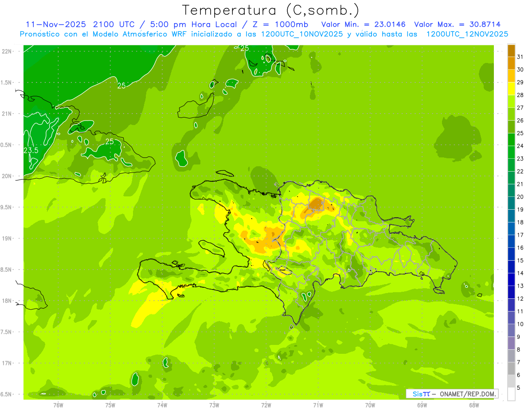Click the '75W' longitude label
This screenshot has width=532, height=411.
[x=110, y=405]
